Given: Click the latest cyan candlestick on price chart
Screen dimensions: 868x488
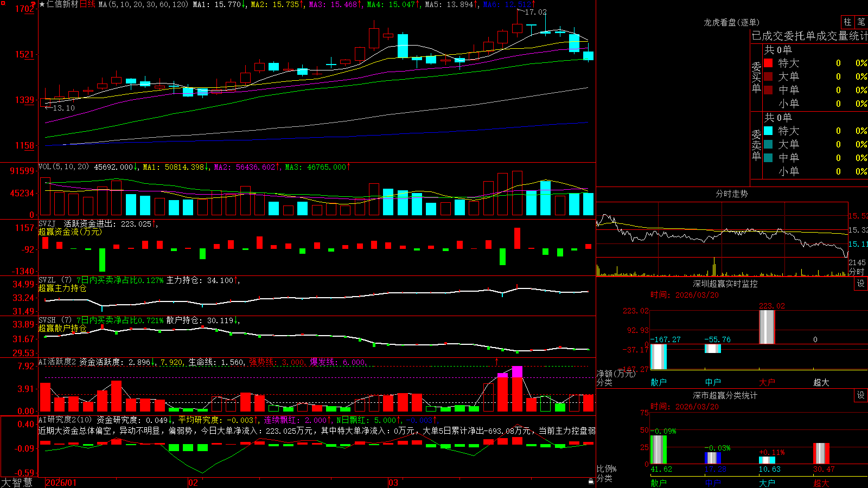Looking at the screenshot, I should click(x=588, y=56).
